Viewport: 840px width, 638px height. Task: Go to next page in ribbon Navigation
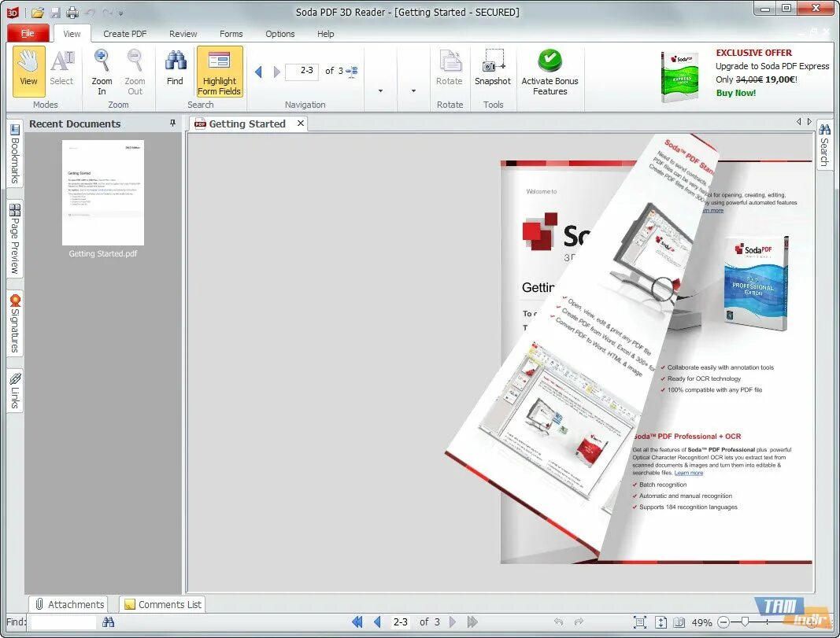tap(277, 71)
